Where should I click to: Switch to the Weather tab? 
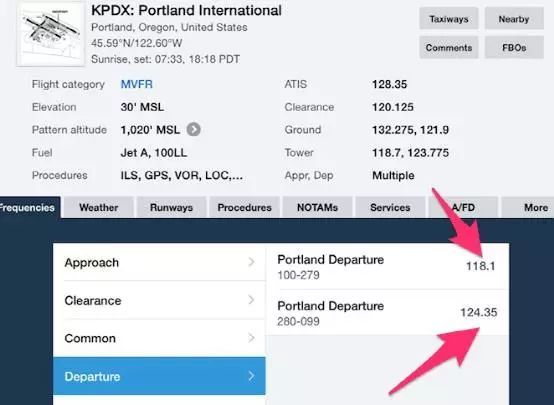(x=99, y=207)
